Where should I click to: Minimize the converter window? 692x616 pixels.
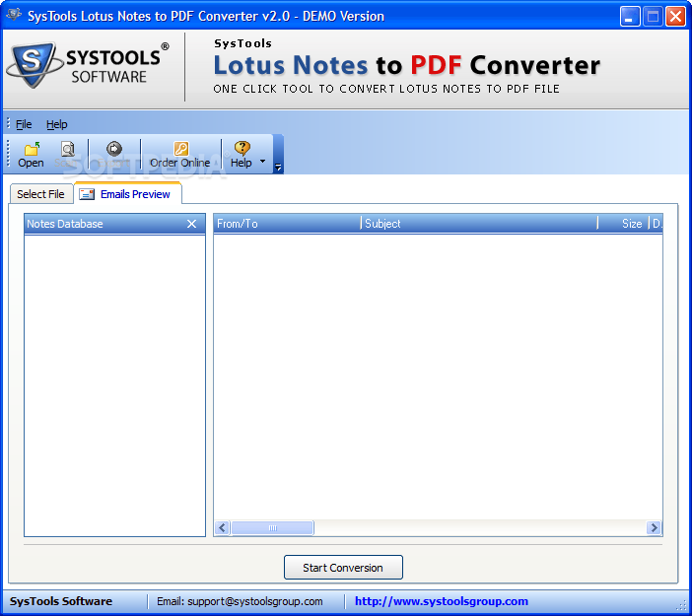click(630, 17)
